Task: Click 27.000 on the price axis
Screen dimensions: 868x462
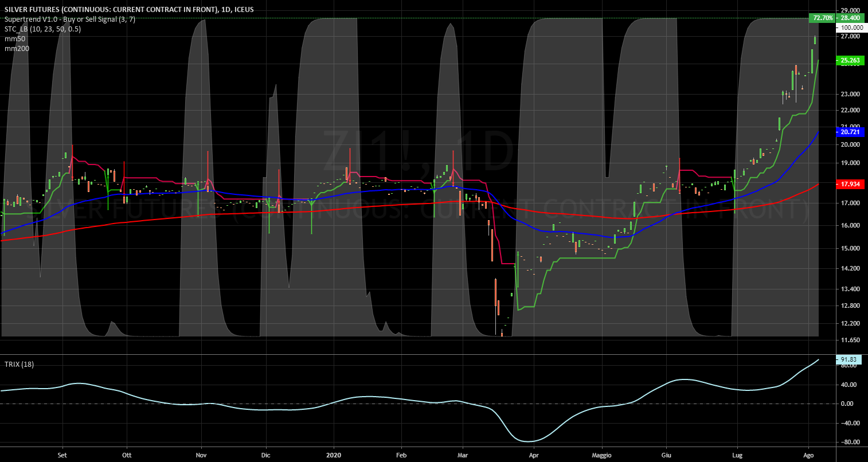Action: tap(851, 36)
